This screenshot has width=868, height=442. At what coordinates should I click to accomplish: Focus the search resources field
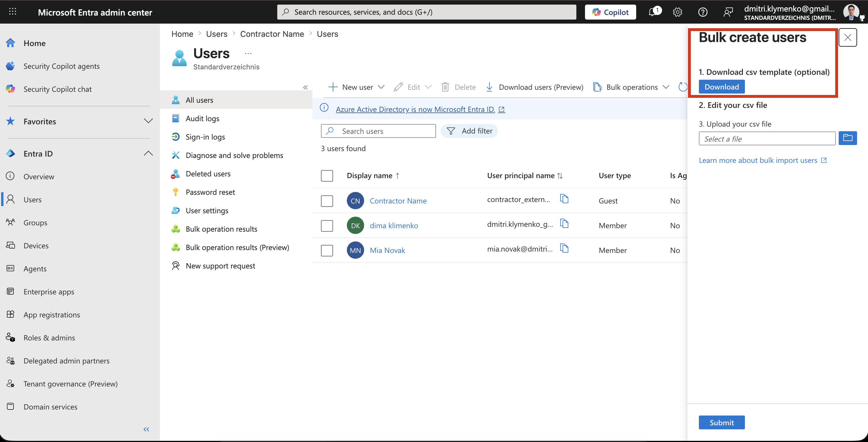427,12
